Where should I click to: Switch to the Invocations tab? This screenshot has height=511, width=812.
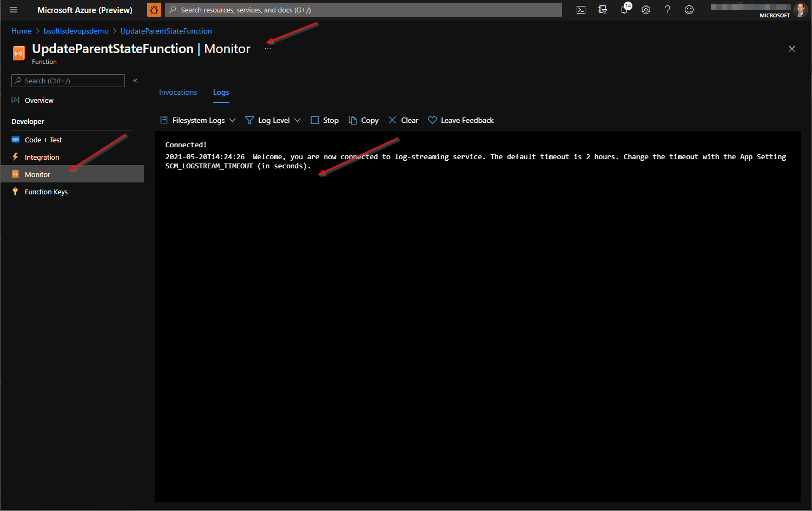click(178, 93)
